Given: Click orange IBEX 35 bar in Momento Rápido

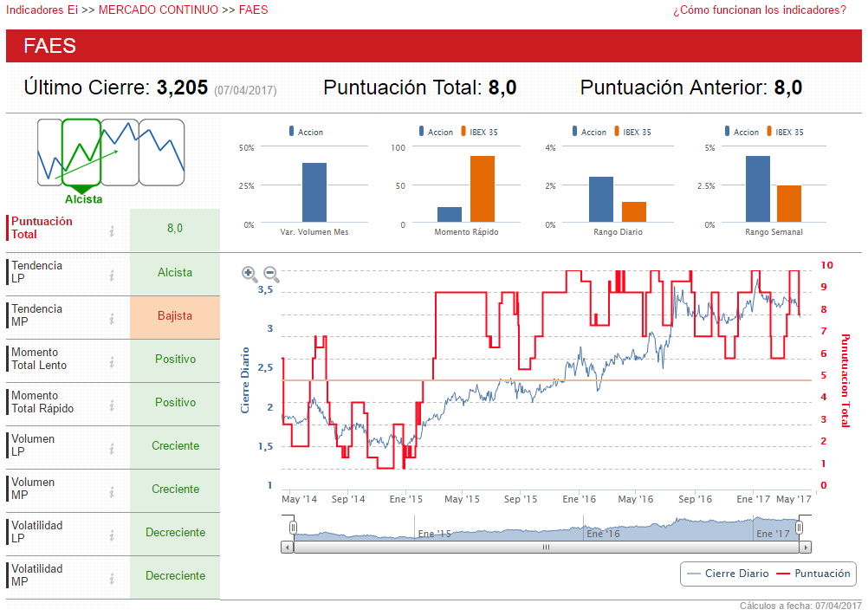Looking at the screenshot, I should [x=483, y=189].
